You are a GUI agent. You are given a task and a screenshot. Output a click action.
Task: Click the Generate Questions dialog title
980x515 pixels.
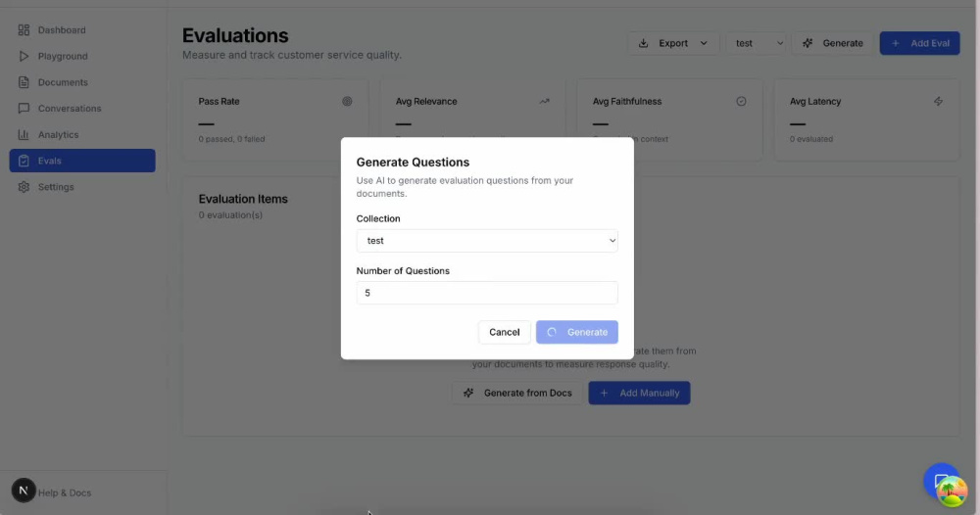413,163
